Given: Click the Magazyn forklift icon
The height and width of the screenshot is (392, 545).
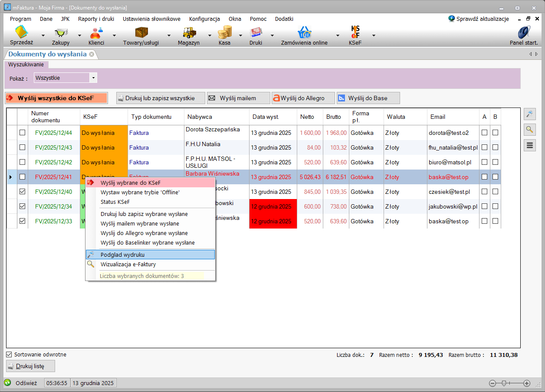Looking at the screenshot, I should coord(189,33).
